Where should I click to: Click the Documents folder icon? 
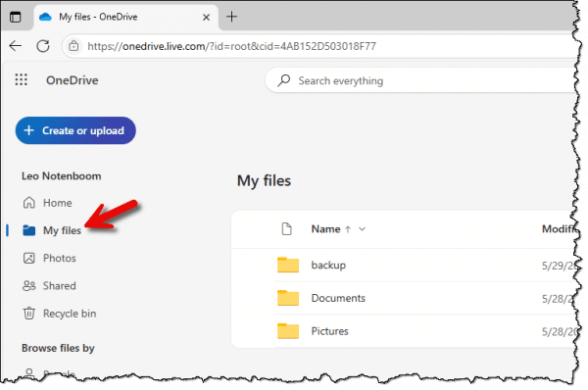pyautogui.click(x=288, y=298)
